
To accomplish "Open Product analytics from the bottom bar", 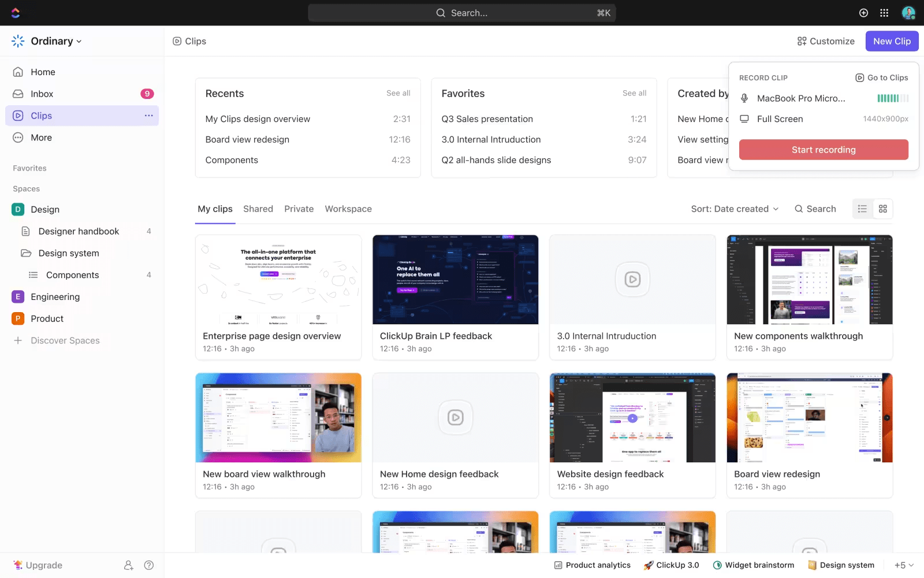I will point(592,565).
